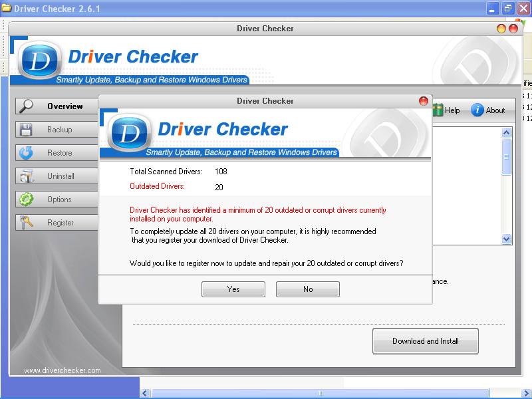Restore down the Driver Checker 2.6.1 outer window

[x=508, y=8]
